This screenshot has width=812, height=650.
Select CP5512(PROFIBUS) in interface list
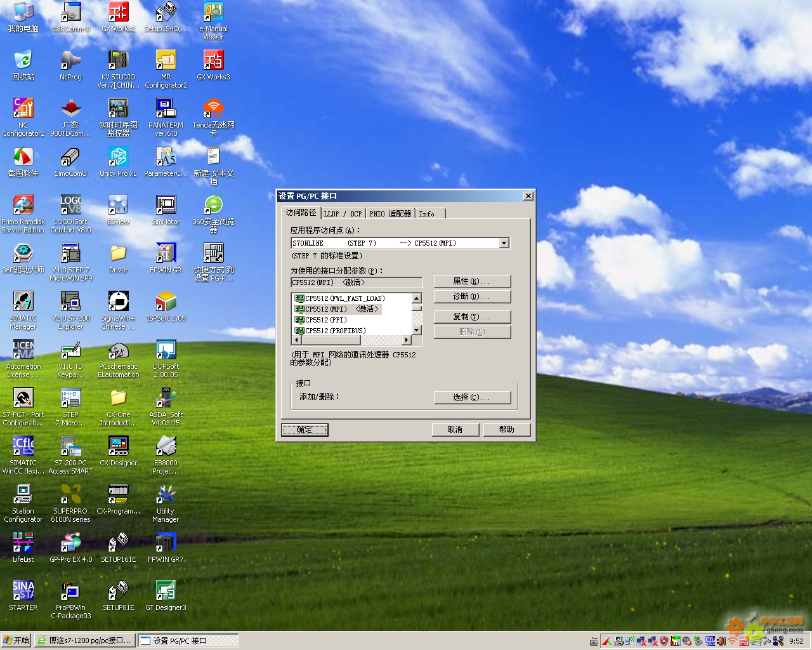[x=331, y=331]
